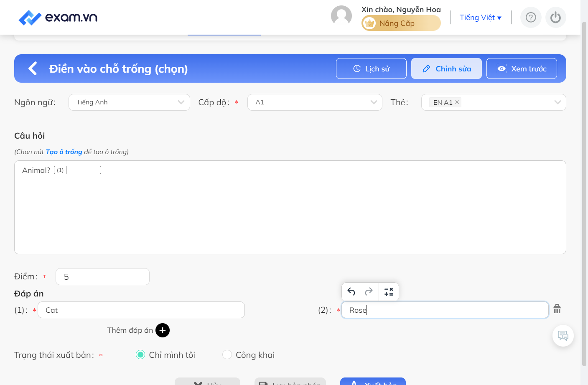Click the answer (2) field containing Rose

click(445, 310)
